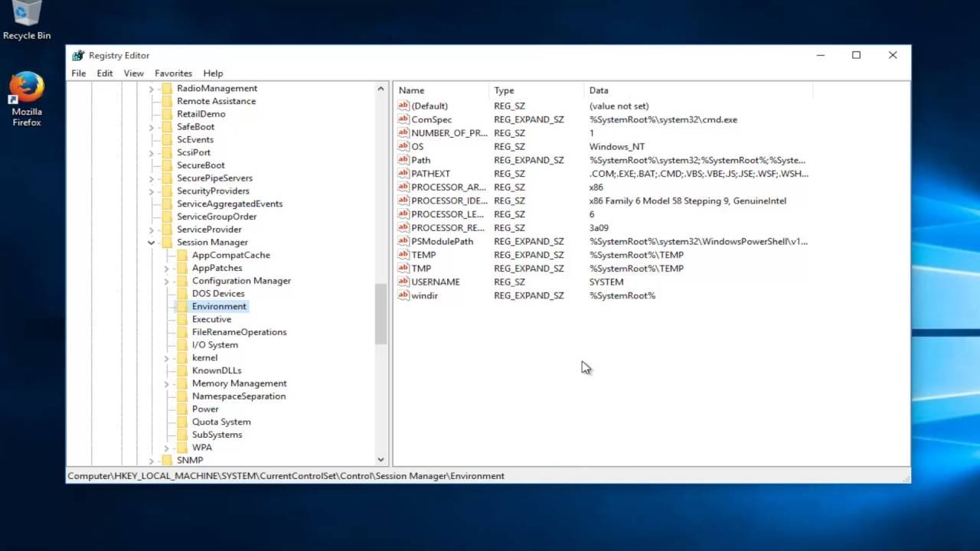Select the ScEvents key
The image size is (980, 551).
click(x=195, y=139)
